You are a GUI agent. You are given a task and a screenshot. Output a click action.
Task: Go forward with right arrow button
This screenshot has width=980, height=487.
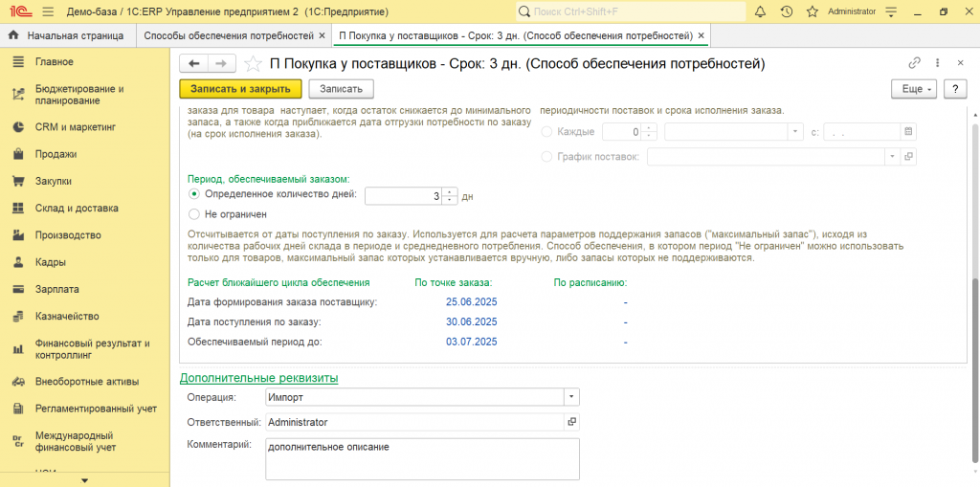pyautogui.click(x=221, y=63)
